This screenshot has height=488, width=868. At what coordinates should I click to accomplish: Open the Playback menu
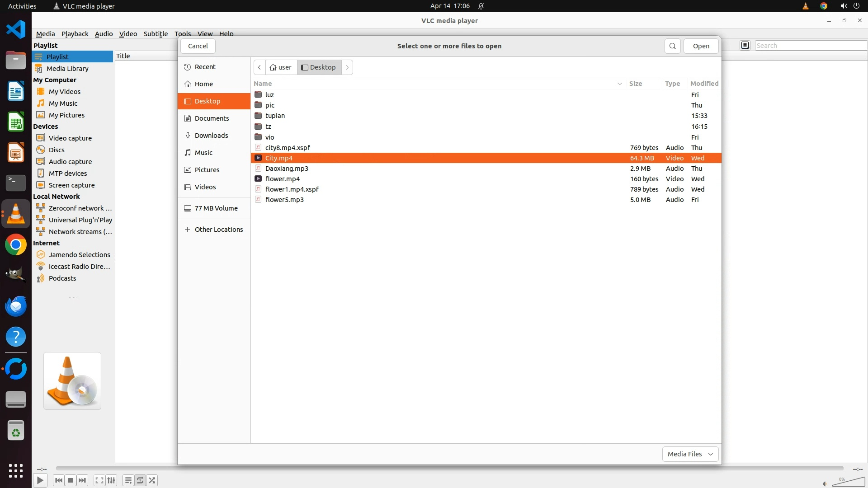[x=75, y=34]
